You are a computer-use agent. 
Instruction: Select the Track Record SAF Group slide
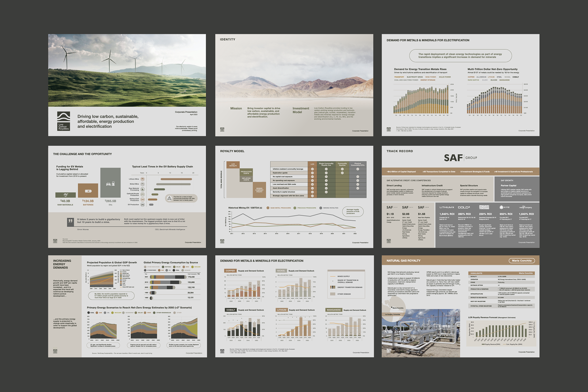460,197
